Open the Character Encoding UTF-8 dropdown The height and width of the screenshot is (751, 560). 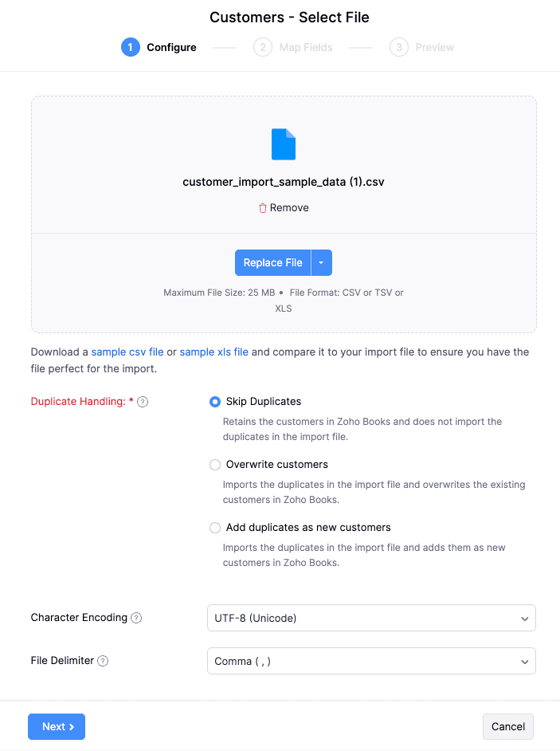[x=371, y=618]
